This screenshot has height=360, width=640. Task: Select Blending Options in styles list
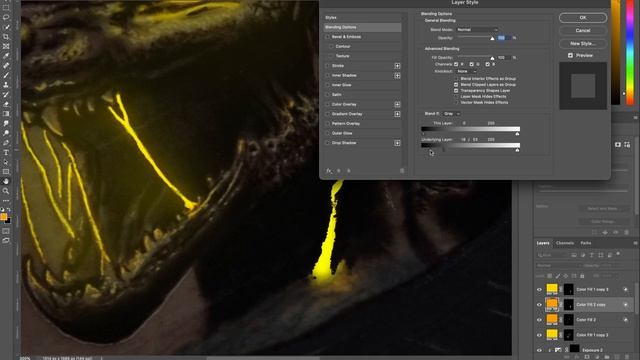(x=362, y=27)
